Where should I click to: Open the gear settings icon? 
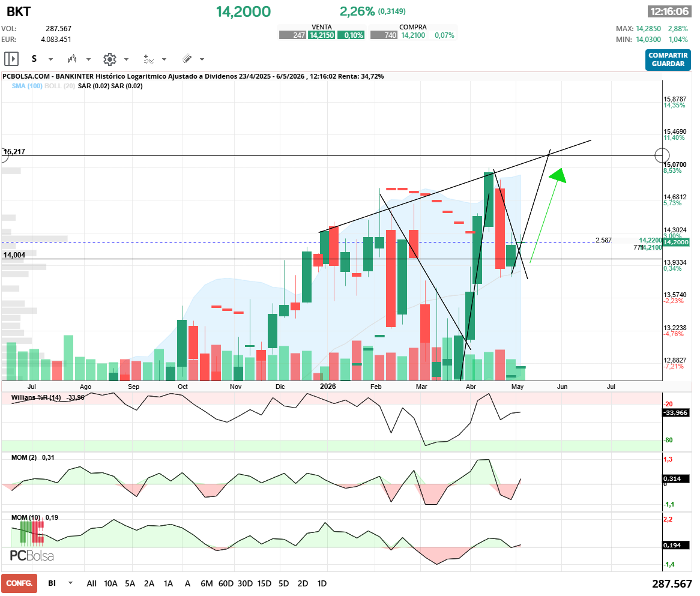(x=110, y=59)
